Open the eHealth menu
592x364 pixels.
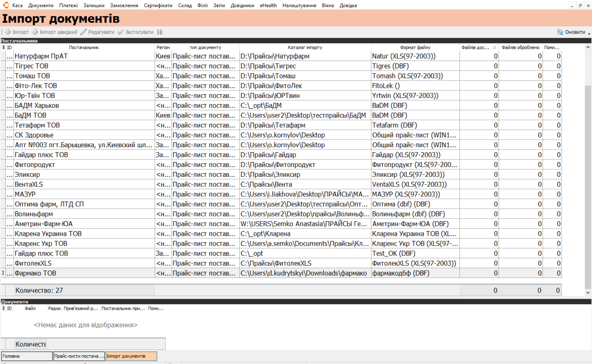pyautogui.click(x=268, y=5)
